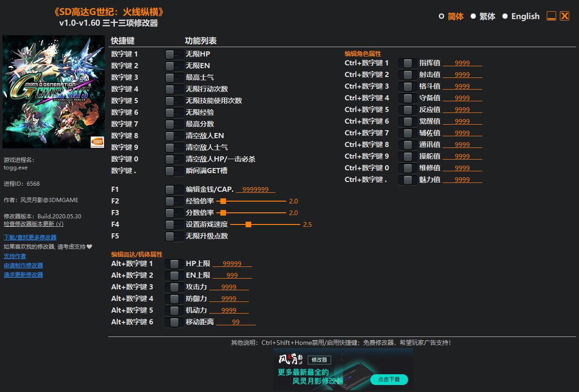The height and width of the screenshot is (392, 579).
Task: Click the game cover art image
Action: (54, 92)
